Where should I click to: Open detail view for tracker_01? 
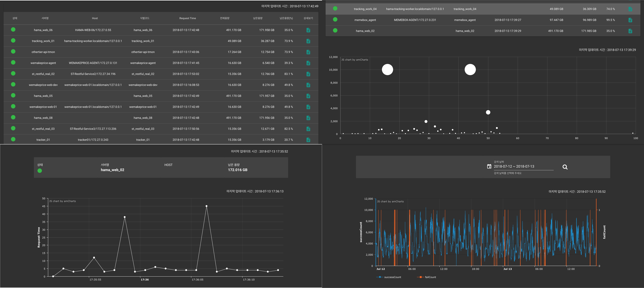pyautogui.click(x=308, y=140)
